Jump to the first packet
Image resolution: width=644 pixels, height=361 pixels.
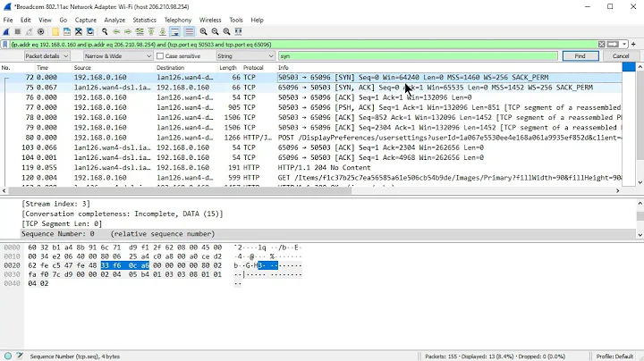(x=151, y=31)
